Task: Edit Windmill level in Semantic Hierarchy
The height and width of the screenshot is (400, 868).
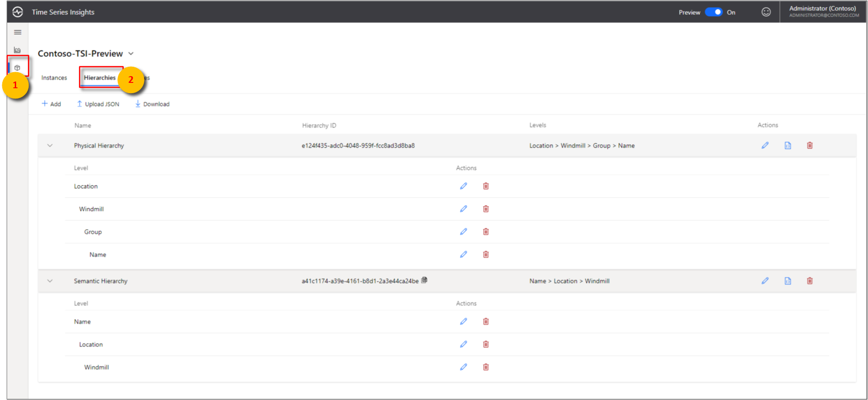Action: coord(464,367)
